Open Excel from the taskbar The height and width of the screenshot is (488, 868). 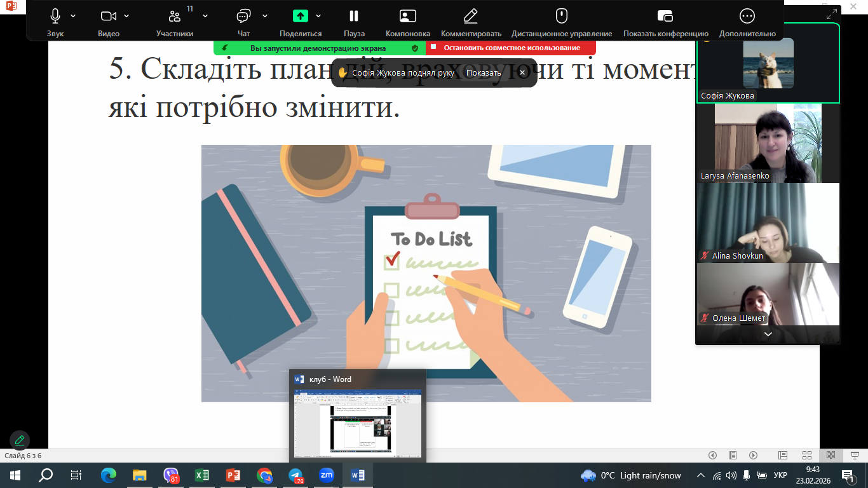202,475
